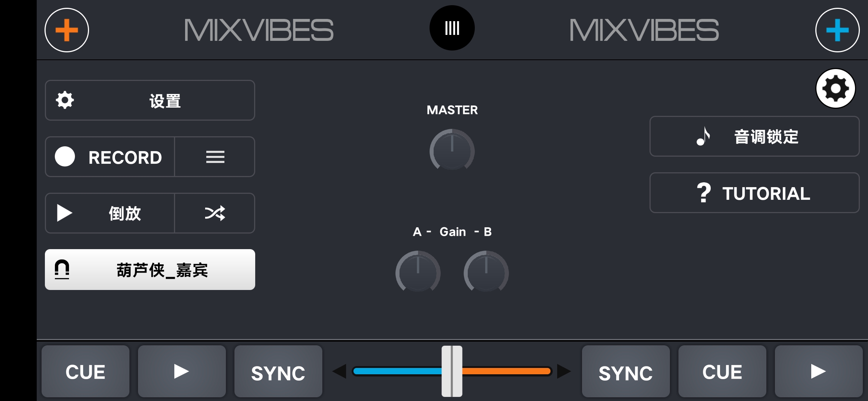Open the TUTORIAL help
The width and height of the screenshot is (868, 401).
pos(754,193)
